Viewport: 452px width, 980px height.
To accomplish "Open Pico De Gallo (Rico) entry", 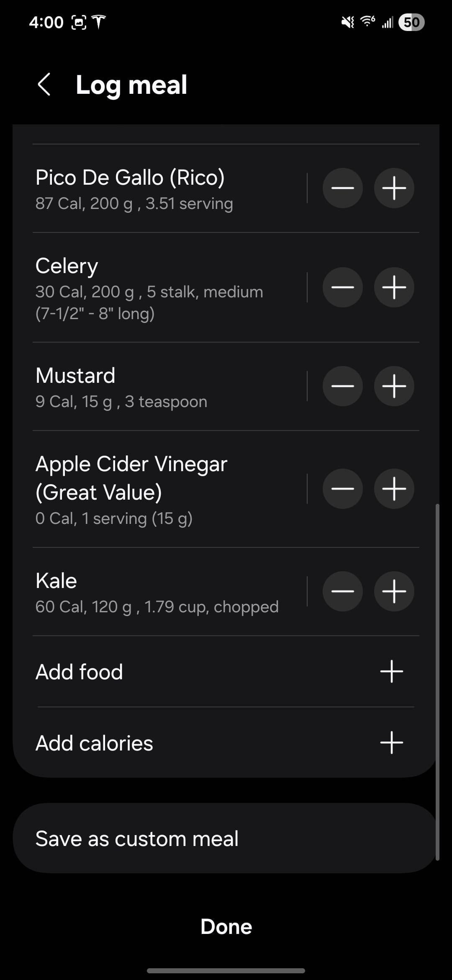I will [134, 189].
